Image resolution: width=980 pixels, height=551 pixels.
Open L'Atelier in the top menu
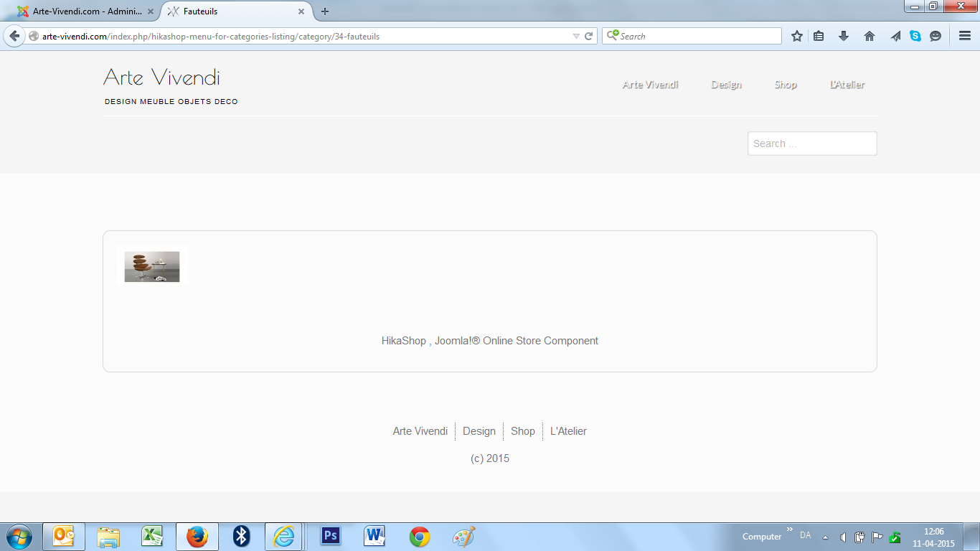coord(847,85)
